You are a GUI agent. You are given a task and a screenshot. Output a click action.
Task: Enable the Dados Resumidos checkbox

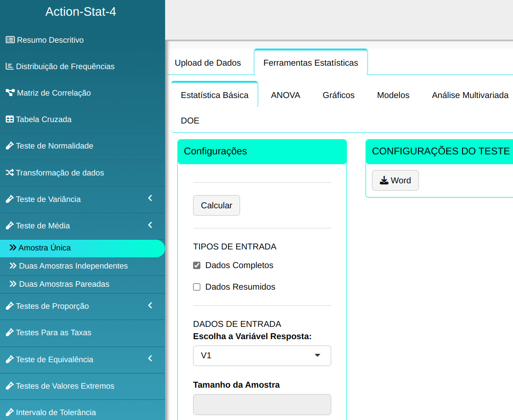197,287
